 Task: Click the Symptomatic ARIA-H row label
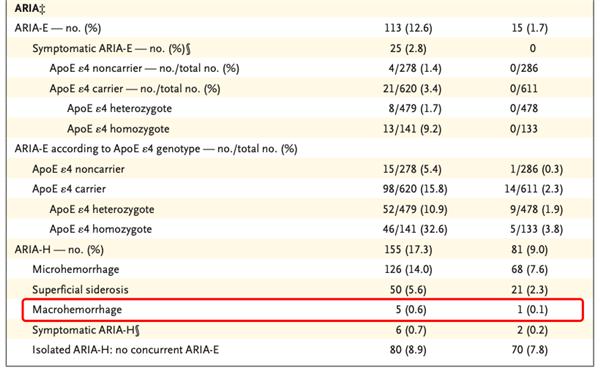(x=86, y=330)
